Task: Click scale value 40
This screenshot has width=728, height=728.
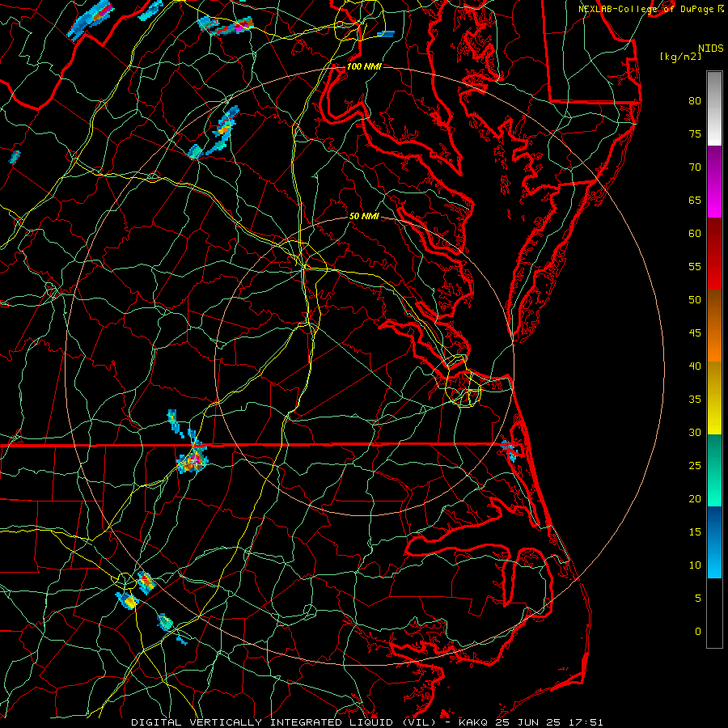Action: coord(695,366)
